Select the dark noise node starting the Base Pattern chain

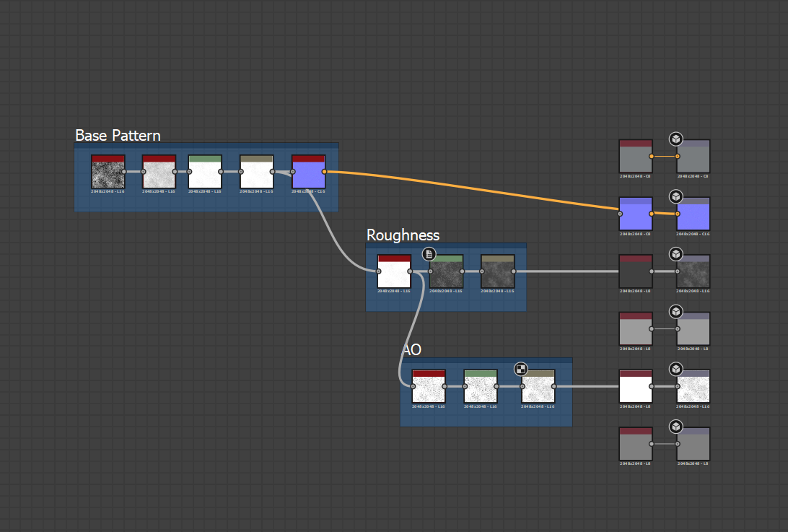click(108, 172)
